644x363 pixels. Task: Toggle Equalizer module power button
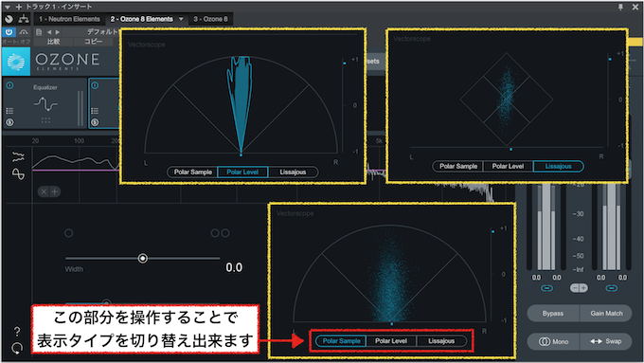click(9, 85)
